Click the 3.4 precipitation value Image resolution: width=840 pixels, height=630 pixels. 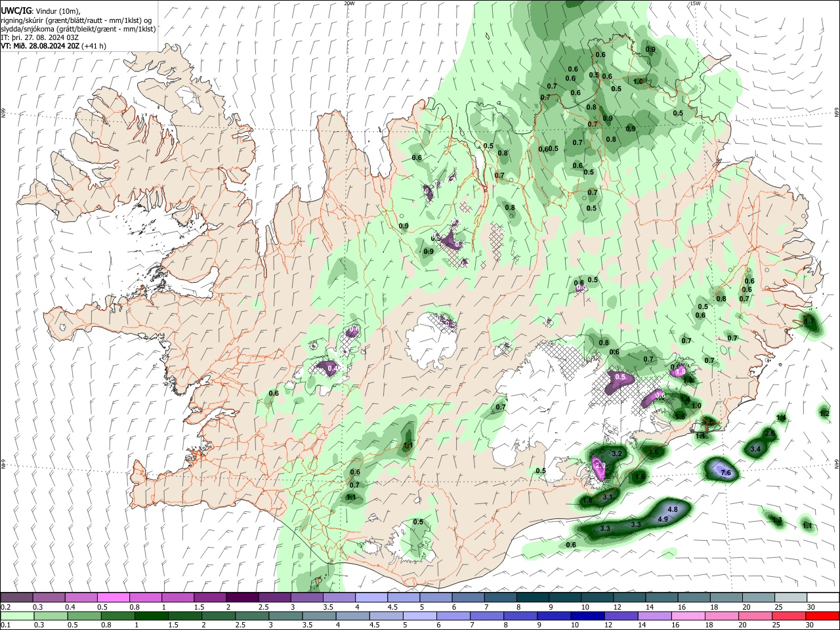(755, 449)
